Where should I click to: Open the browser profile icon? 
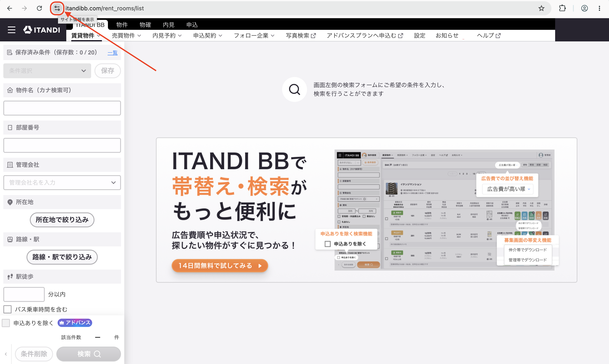click(x=585, y=8)
